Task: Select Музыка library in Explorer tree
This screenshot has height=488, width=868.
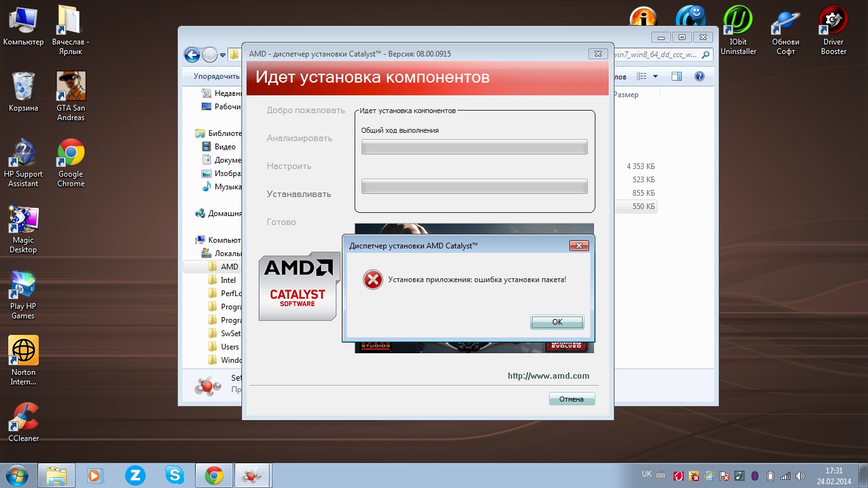Action: (x=221, y=187)
